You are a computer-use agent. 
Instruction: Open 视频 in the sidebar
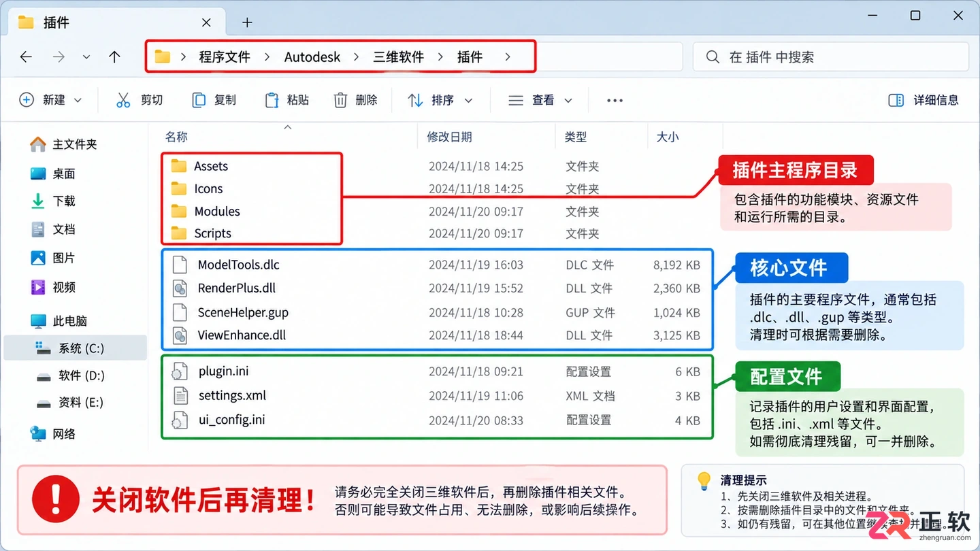(x=53, y=287)
